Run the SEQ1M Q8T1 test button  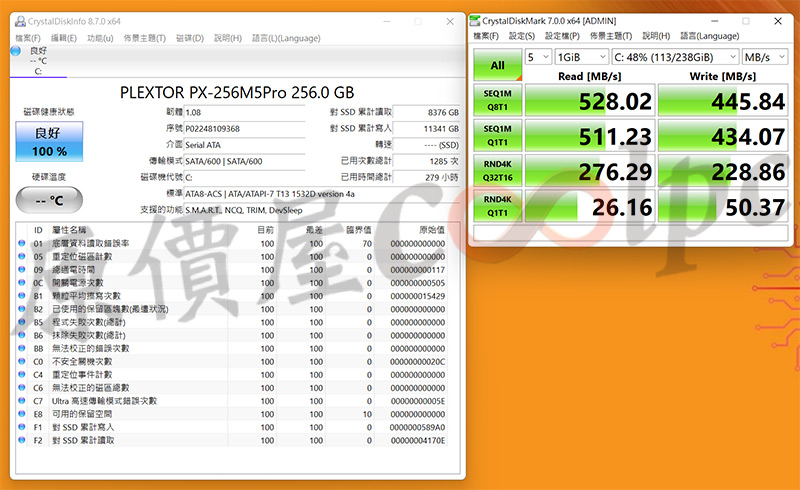[497, 100]
